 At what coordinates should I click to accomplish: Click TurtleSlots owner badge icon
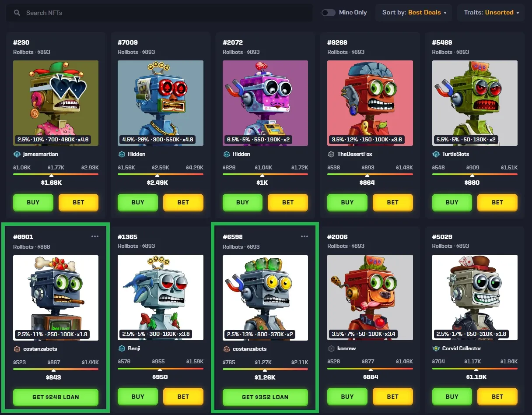click(436, 154)
